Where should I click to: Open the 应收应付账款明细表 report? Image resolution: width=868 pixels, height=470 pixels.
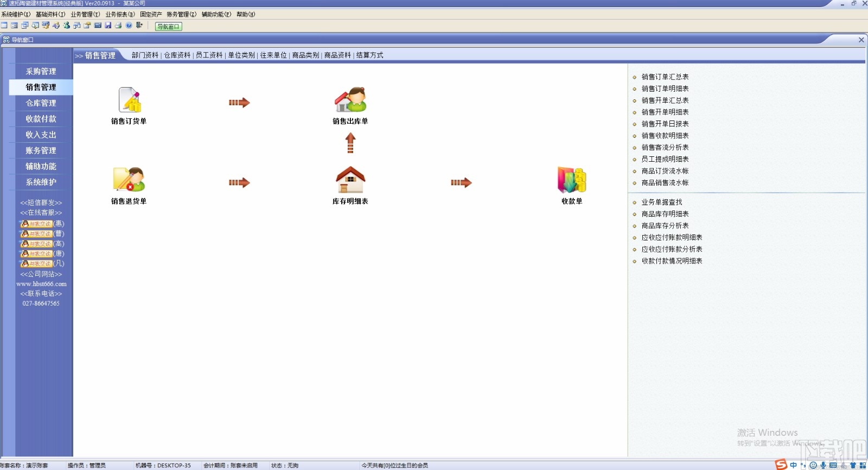(x=672, y=238)
